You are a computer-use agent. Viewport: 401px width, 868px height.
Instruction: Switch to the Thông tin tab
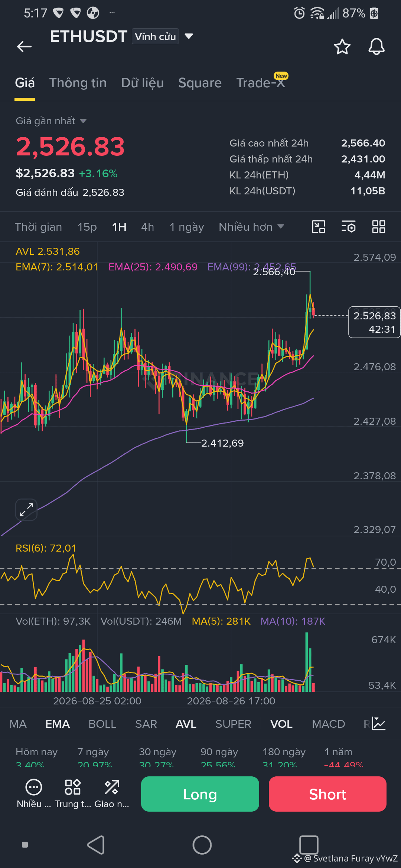[x=78, y=83]
